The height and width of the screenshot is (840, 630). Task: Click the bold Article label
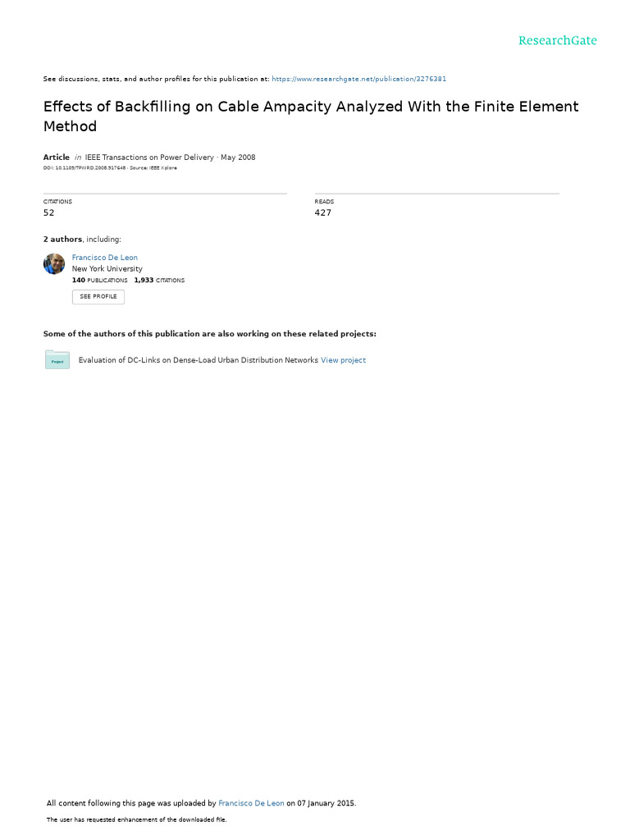pos(57,157)
